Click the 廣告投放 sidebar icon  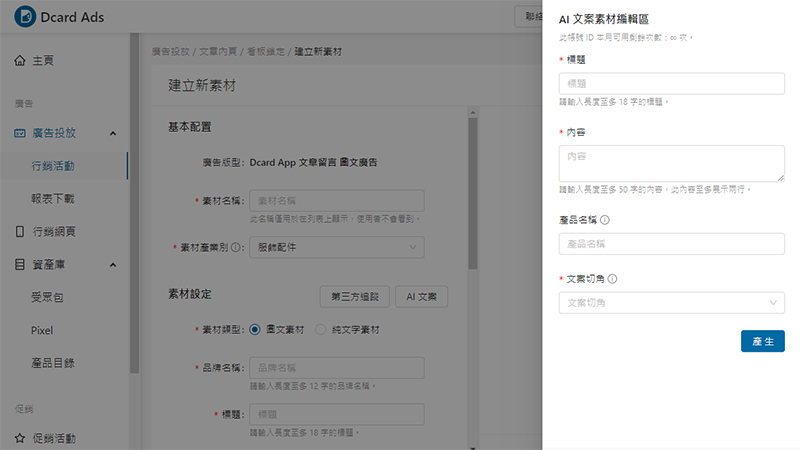click(20, 132)
